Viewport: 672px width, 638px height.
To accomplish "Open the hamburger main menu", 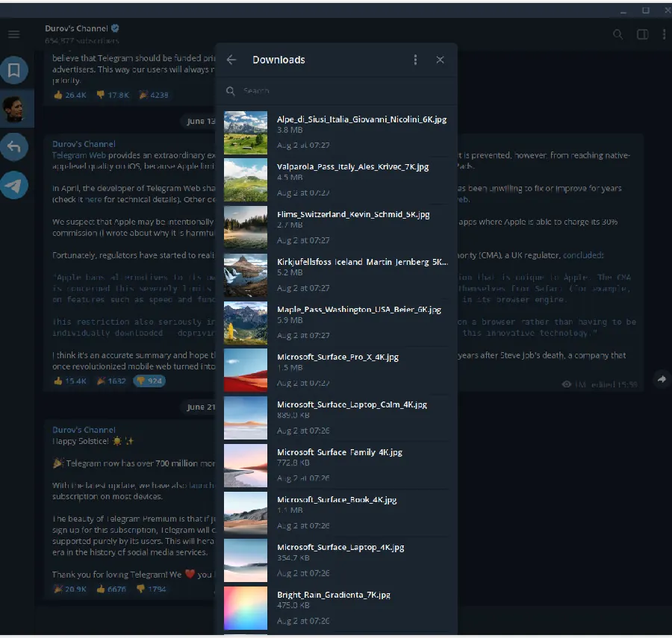I will click(x=13, y=34).
